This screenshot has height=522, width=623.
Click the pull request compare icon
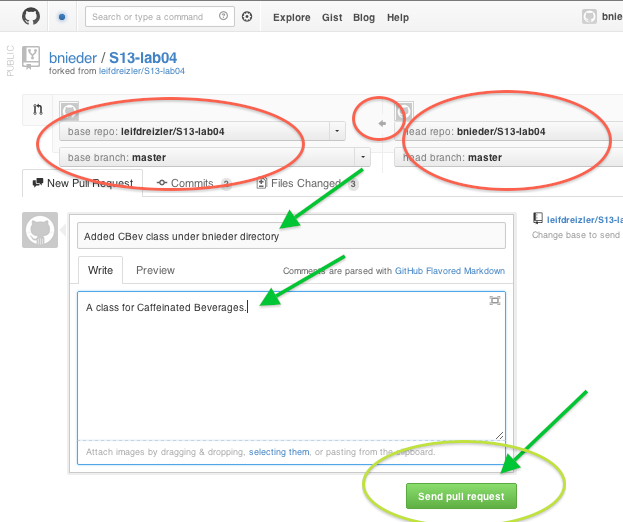pyautogui.click(x=38, y=109)
